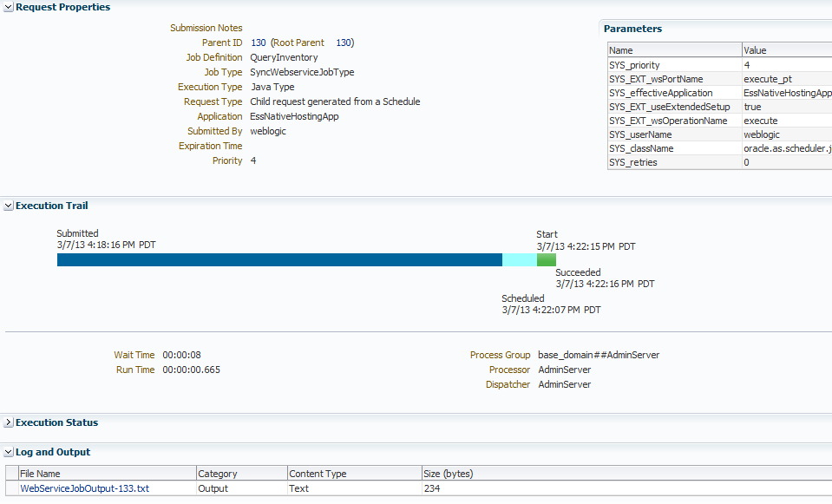The height and width of the screenshot is (504, 832).
Task: Click the light cyan scheduled segment
Action: click(x=519, y=259)
